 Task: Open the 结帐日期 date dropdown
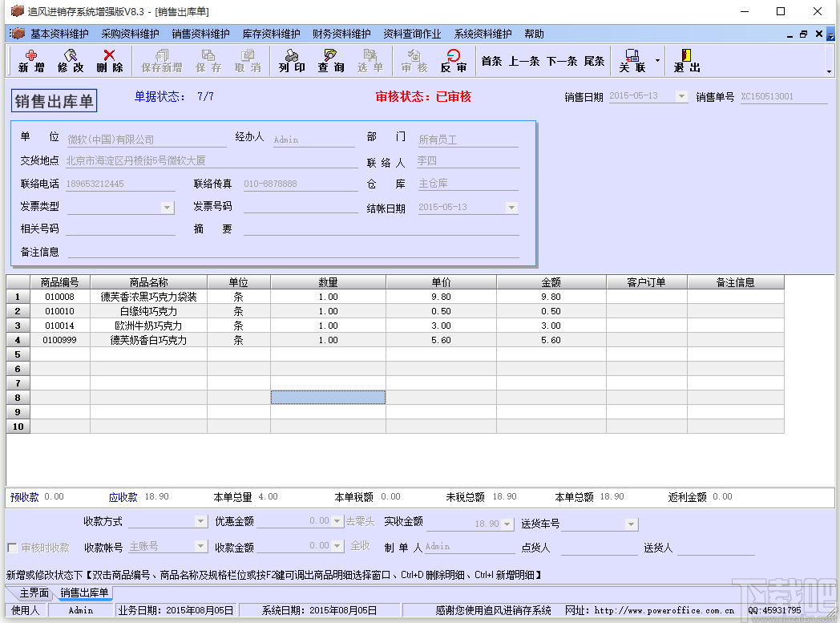[x=511, y=208]
